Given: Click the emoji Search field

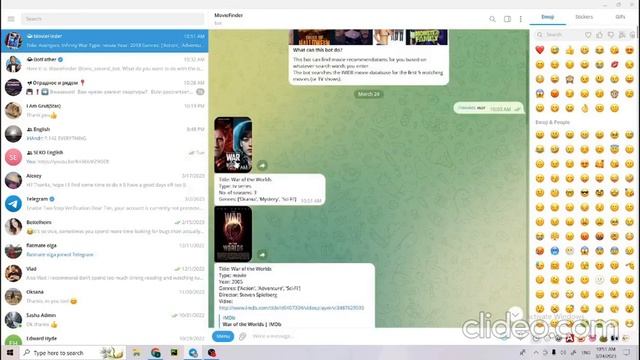Looking at the screenshot, I should click(559, 35).
